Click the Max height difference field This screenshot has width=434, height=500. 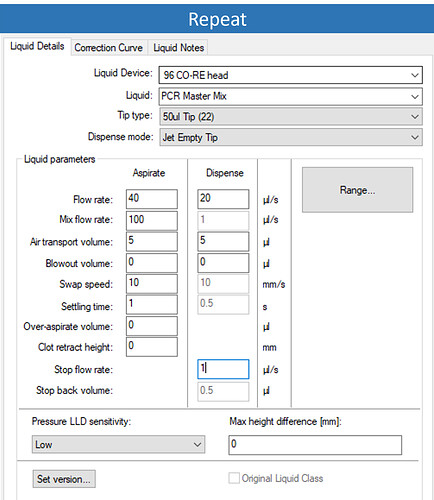315,445
